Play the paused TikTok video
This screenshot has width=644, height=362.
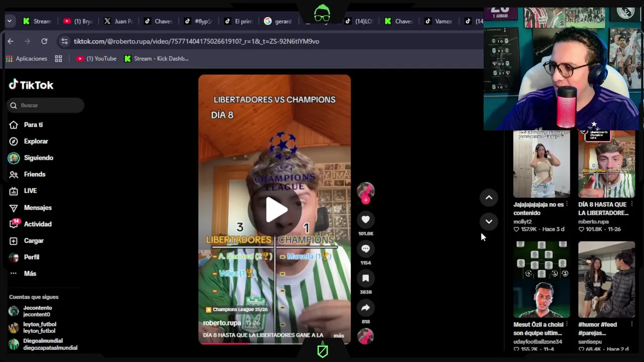point(275,209)
